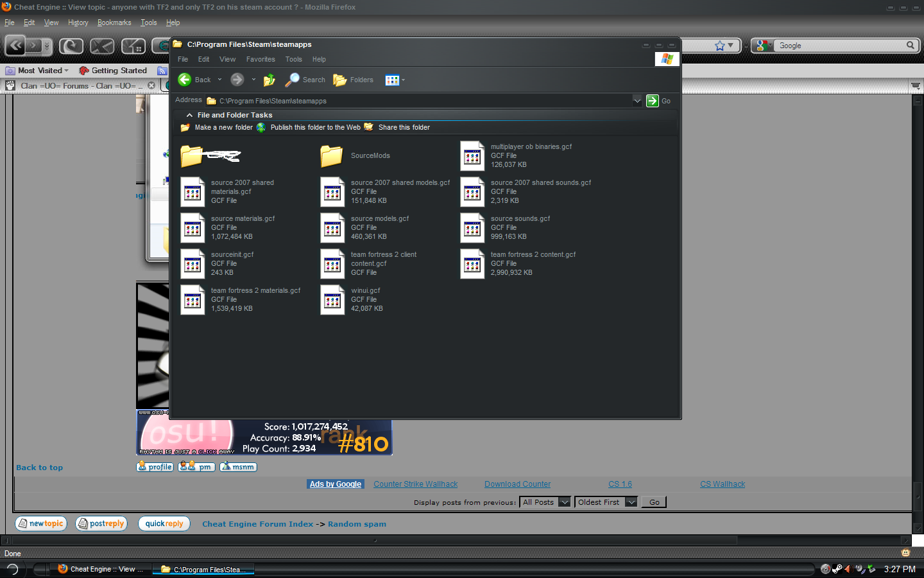Click the Explorer Forward arrow icon

pos(237,80)
